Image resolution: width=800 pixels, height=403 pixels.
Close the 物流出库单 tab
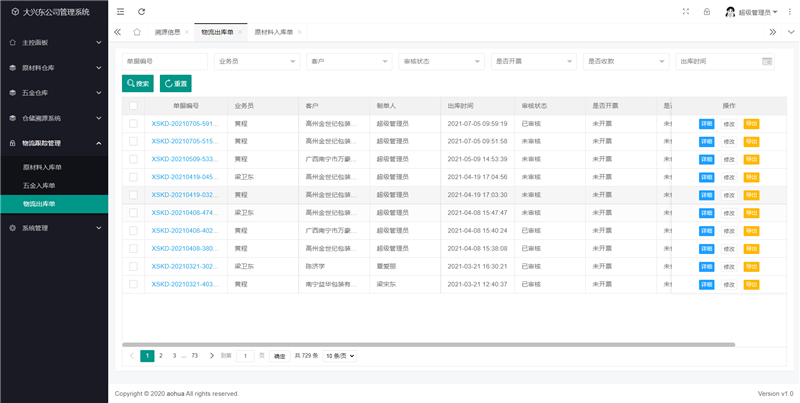(240, 32)
